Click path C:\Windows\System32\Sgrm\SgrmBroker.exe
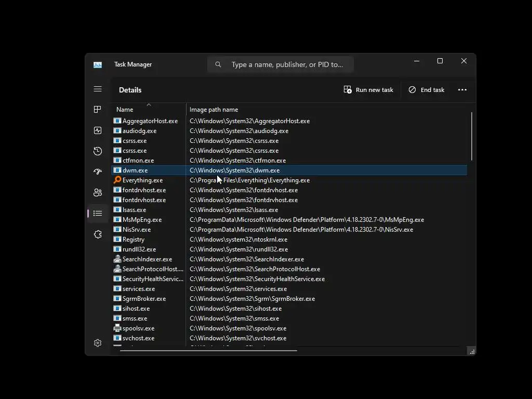This screenshot has width=532, height=399. click(x=252, y=299)
